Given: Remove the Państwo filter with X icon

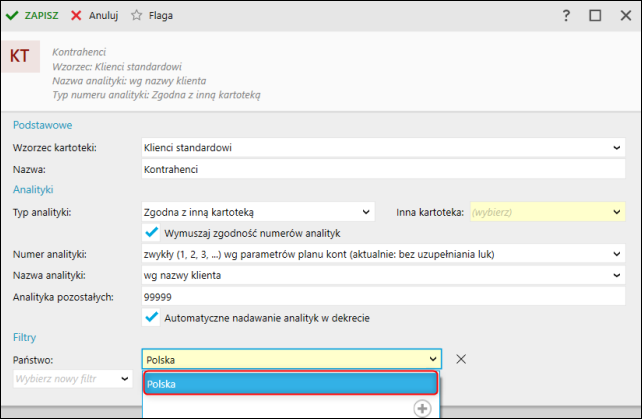Looking at the screenshot, I should 460,359.
